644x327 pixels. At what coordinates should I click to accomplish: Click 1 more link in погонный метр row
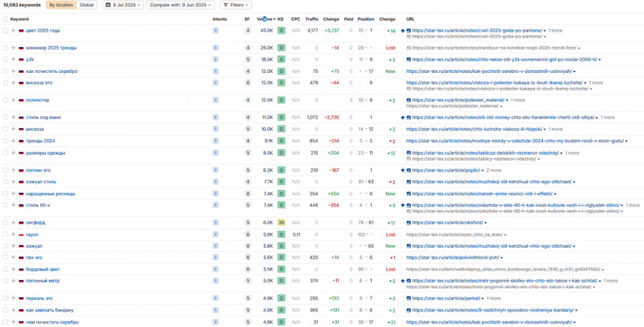tap(611, 281)
